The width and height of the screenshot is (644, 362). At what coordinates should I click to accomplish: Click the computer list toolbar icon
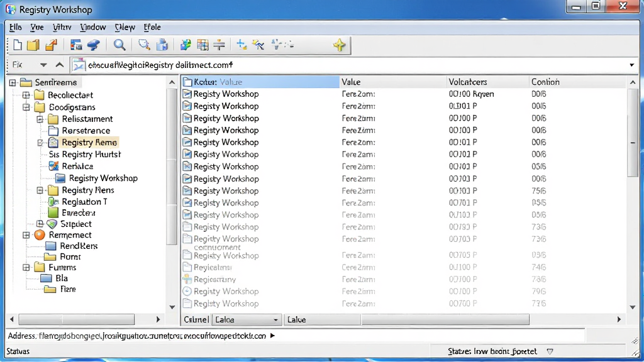pyautogui.click(x=76, y=45)
